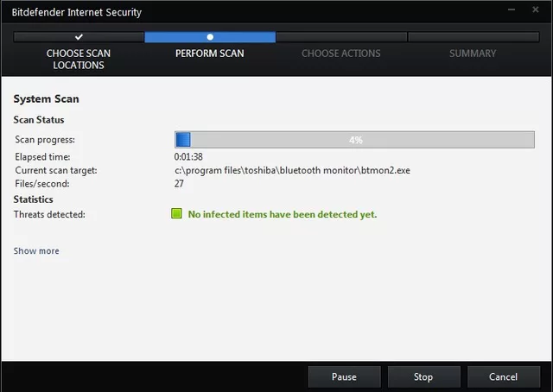Click the Scan progress label
This screenshot has width=553, height=392.
point(45,140)
